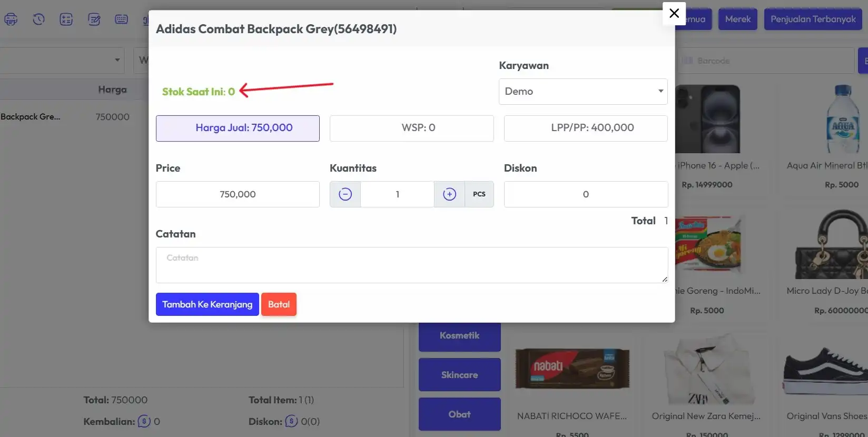This screenshot has width=868, height=437.
Task: Select the LPP/PP: 400,000 price option
Action: 586,128
